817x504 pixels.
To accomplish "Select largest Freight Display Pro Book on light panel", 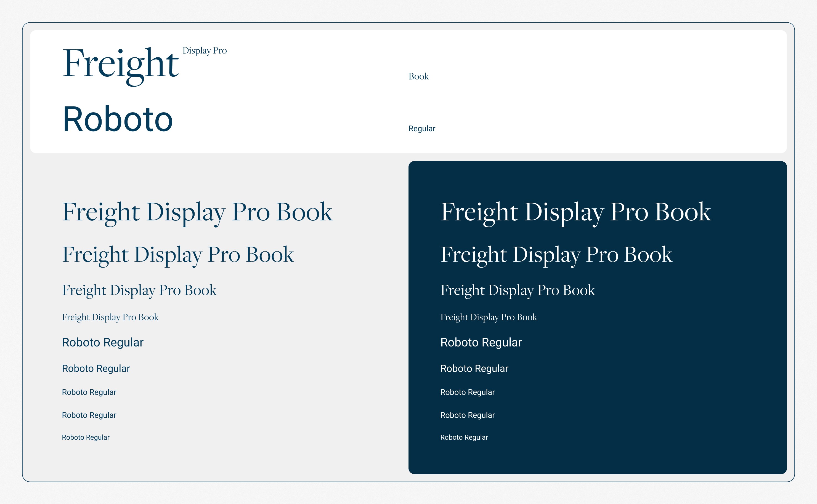I will (x=197, y=212).
